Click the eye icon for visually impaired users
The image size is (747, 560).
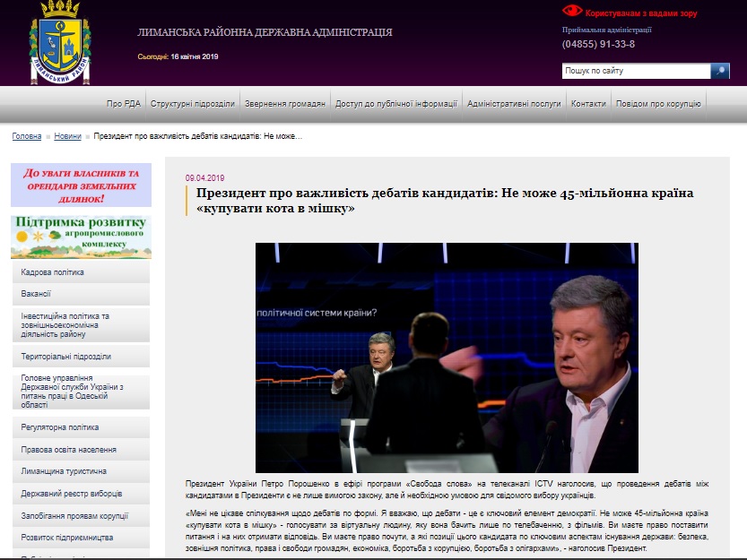pos(571,12)
